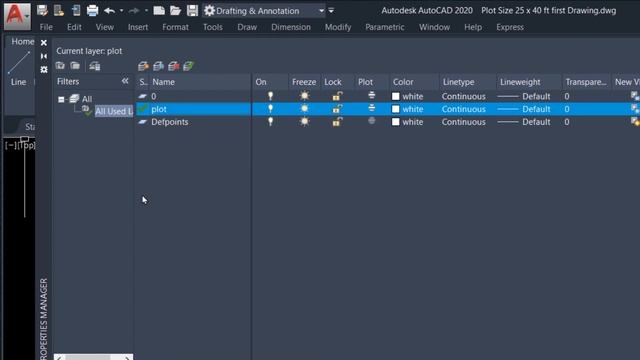Open a drawing with the folder icon
This screenshot has height=360, width=640.
click(176, 11)
